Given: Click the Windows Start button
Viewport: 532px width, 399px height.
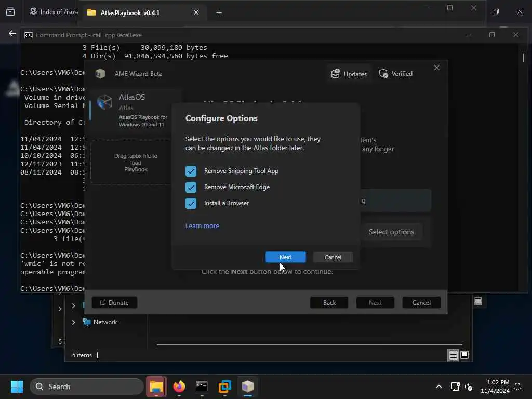Looking at the screenshot, I should tap(17, 387).
